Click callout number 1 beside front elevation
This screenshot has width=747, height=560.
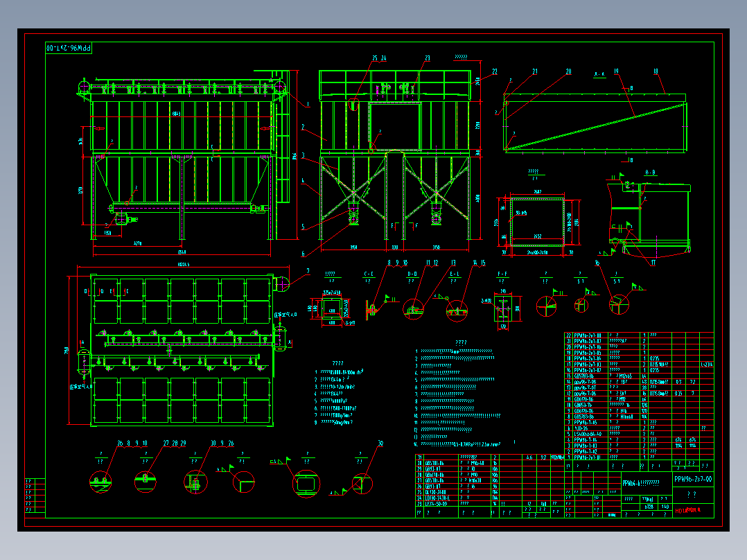(308, 104)
